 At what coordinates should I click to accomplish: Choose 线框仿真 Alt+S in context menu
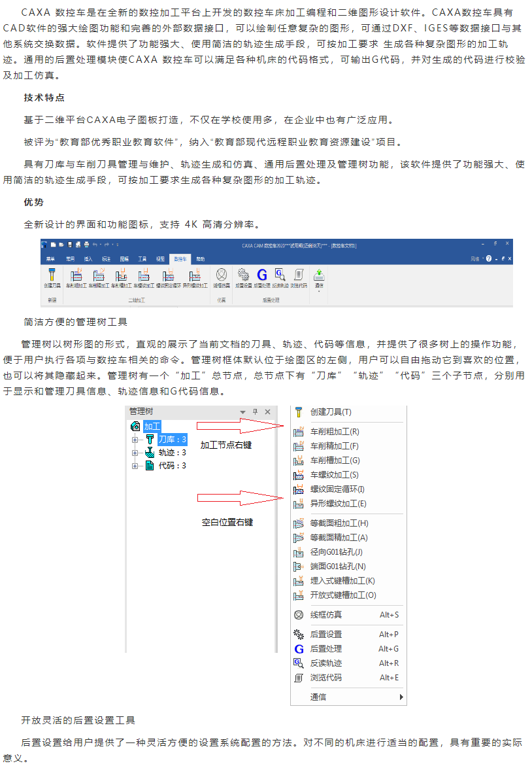348,615
